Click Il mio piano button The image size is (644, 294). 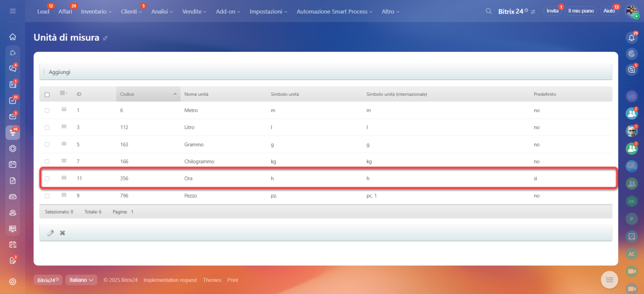581,11
